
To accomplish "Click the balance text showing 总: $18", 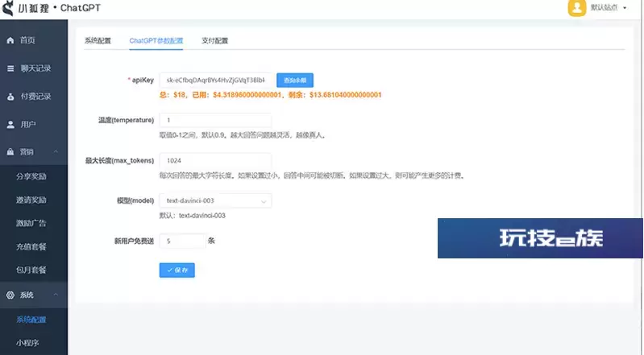I will pyautogui.click(x=270, y=95).
